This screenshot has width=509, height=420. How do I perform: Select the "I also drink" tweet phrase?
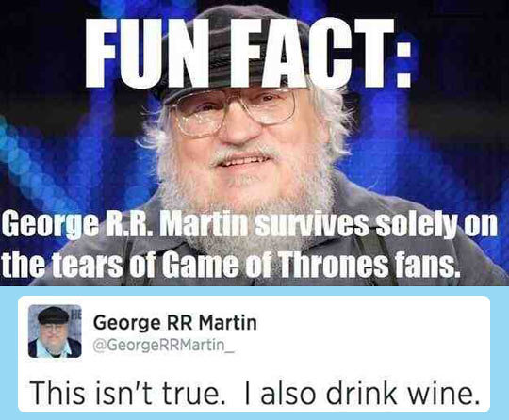[x=321, y=393]
